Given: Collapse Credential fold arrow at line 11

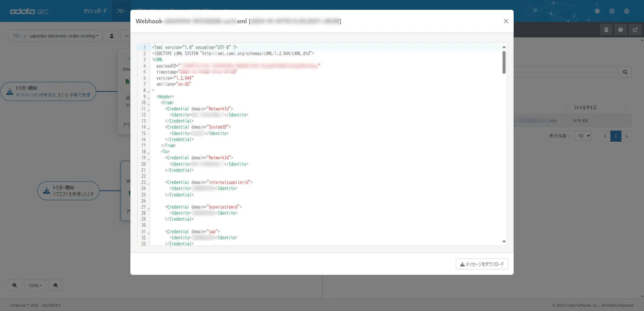Looking at the screenshot, I should [149, 110].
